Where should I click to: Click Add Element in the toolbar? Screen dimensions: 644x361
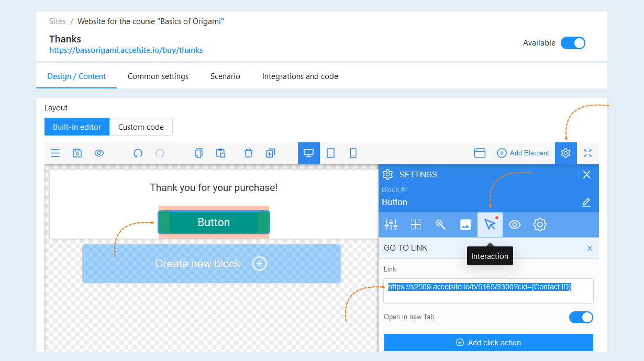523,153
